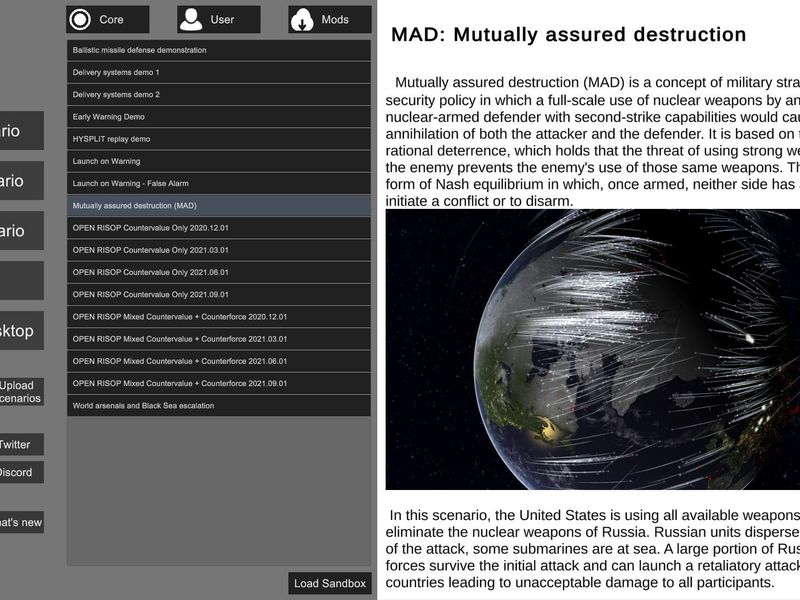Viewport: 800px width, 600px height.
Task: Open OPEN RISOP Countervalue Only 2021.09.01
Action: (219, 294)
